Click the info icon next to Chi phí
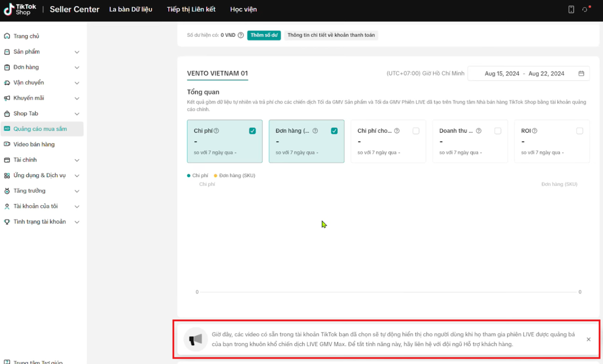603x364 pixels. pyautogui.click(x=216, y=131)
